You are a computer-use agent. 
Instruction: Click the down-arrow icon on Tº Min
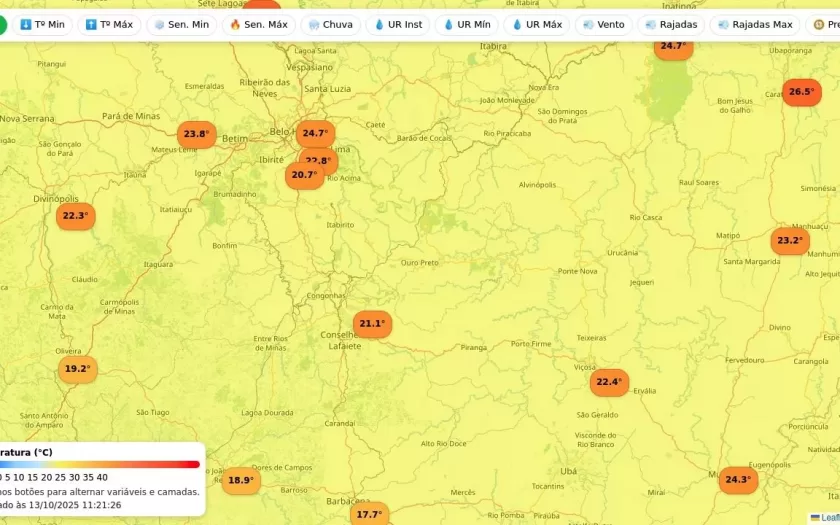tap(26, 25)
